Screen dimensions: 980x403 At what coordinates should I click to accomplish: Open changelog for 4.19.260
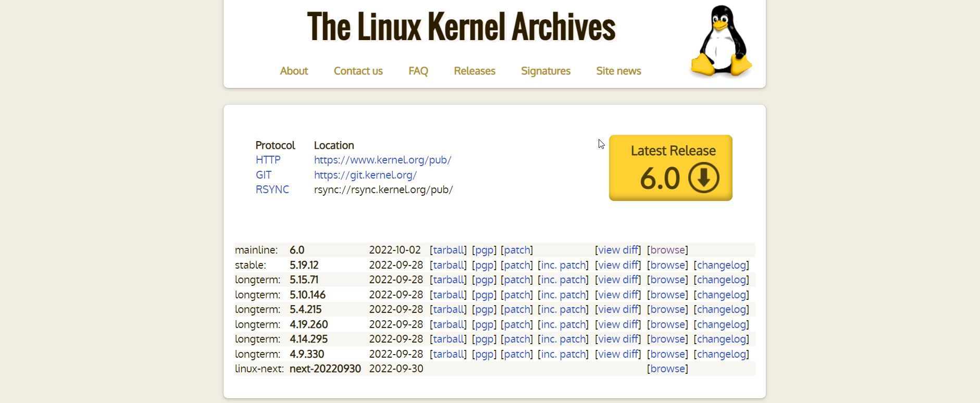pyautogui.click(x=722, y=324)
